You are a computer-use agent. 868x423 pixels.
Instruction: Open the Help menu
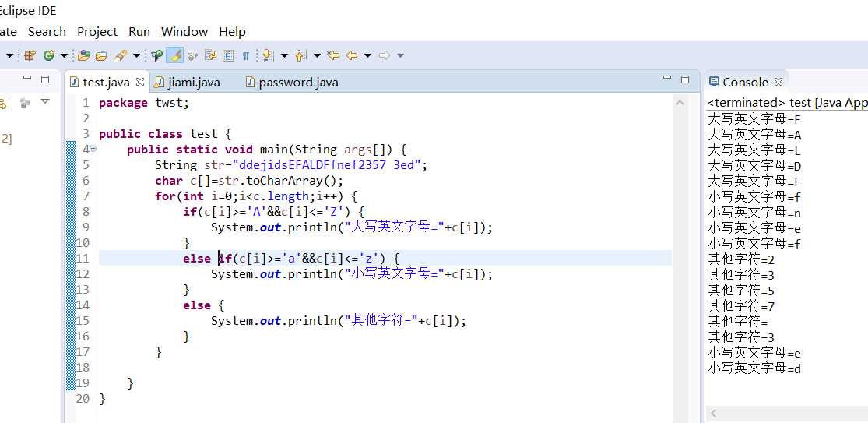(232, 32)
